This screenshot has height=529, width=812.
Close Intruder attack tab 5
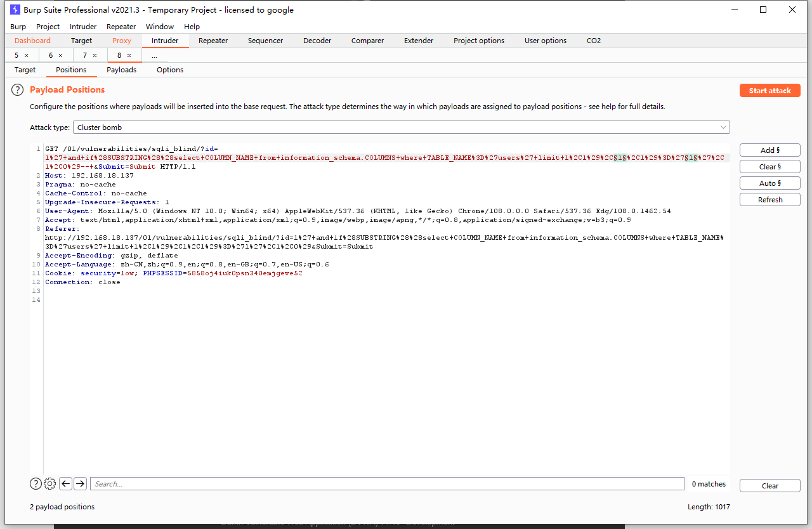tap(26, 56)
